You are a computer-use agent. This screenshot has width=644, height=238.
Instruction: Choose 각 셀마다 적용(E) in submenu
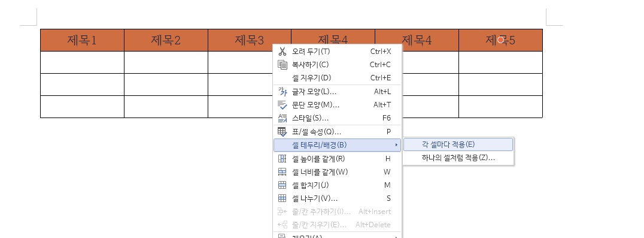tap(458, 144)
